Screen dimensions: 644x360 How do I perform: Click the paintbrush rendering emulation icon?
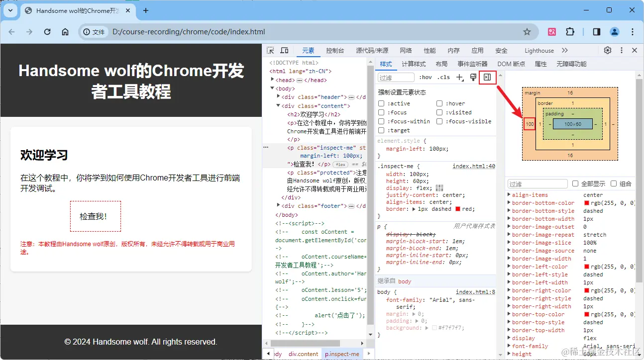point(473,77)
